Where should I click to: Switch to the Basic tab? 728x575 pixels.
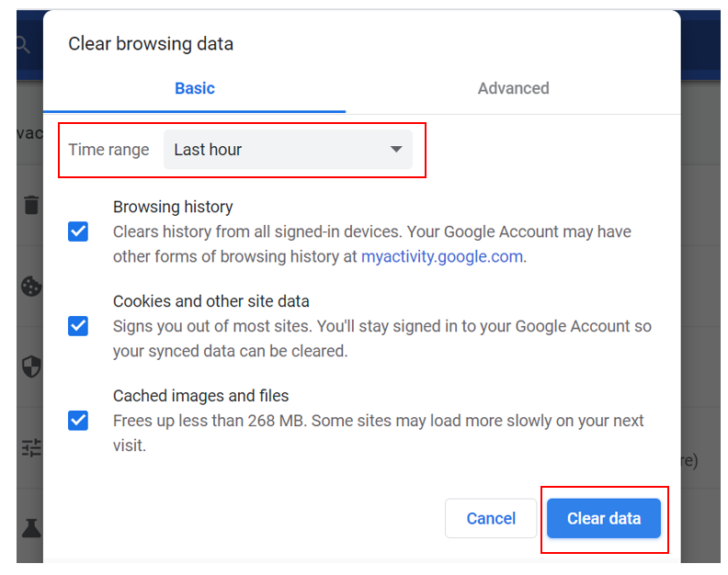[x=195, y=88]
